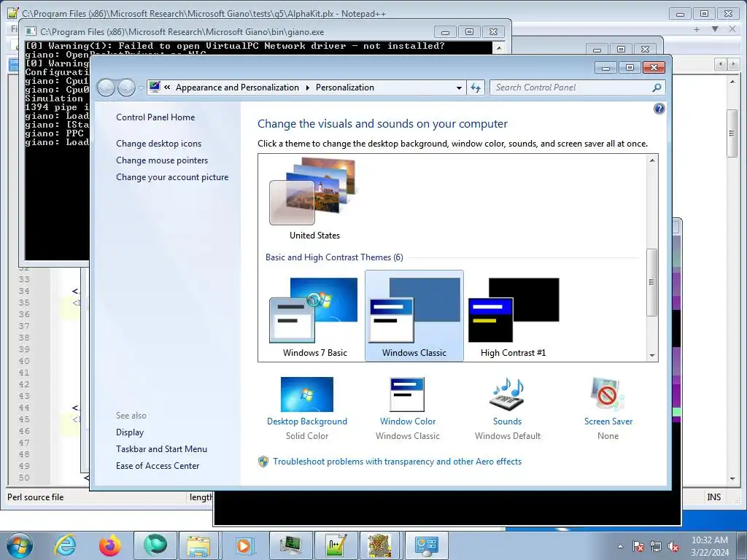The image size is (747, 560).
Task: Troubleshoot problems with transparency and Aero effects
Action: point(397,462)
